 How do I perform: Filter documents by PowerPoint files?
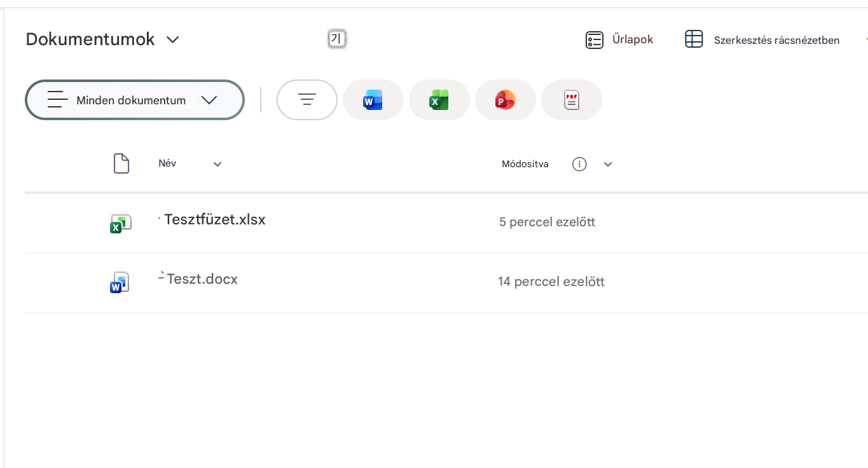coord(506,100)
